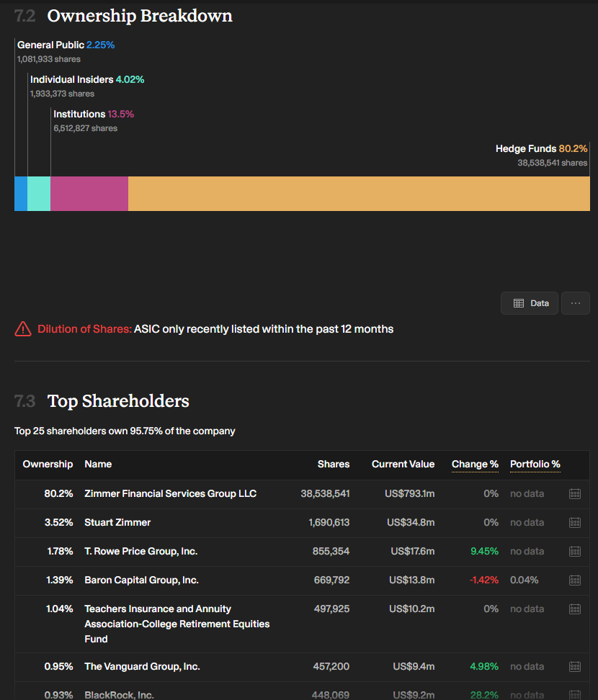Click the blue General Public bar segment
This screenshot has height=700, width=598.
click(x=21, y=194)
